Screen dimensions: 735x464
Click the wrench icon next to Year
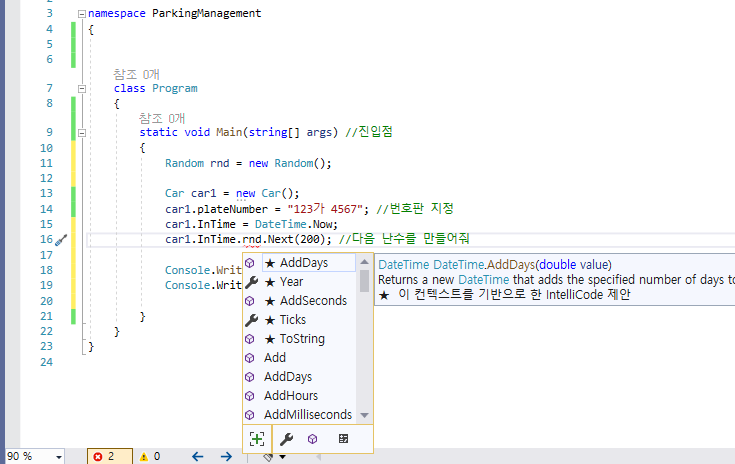[x=251, y=282]
